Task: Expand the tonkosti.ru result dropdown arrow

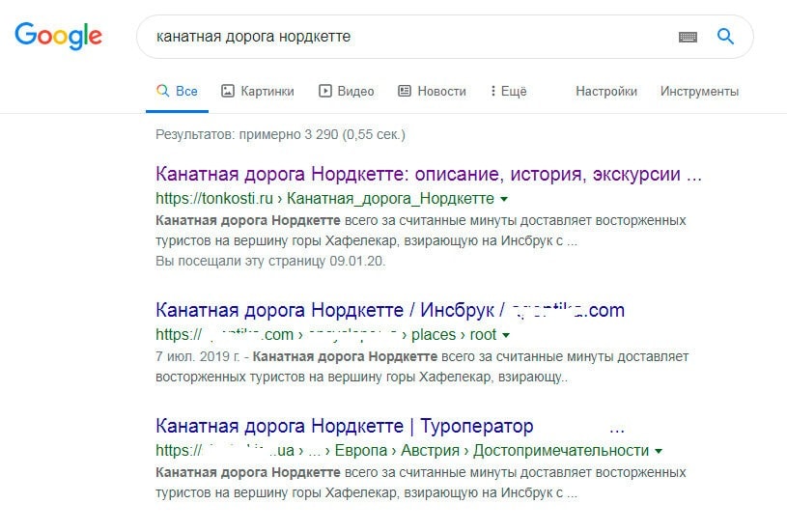Action: click(x=503, y=200)
